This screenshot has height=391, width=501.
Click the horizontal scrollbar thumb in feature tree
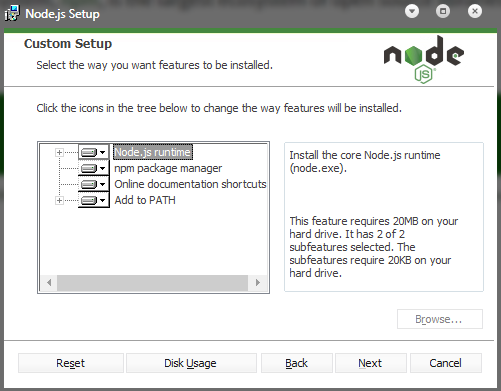(x=152, y=283)
